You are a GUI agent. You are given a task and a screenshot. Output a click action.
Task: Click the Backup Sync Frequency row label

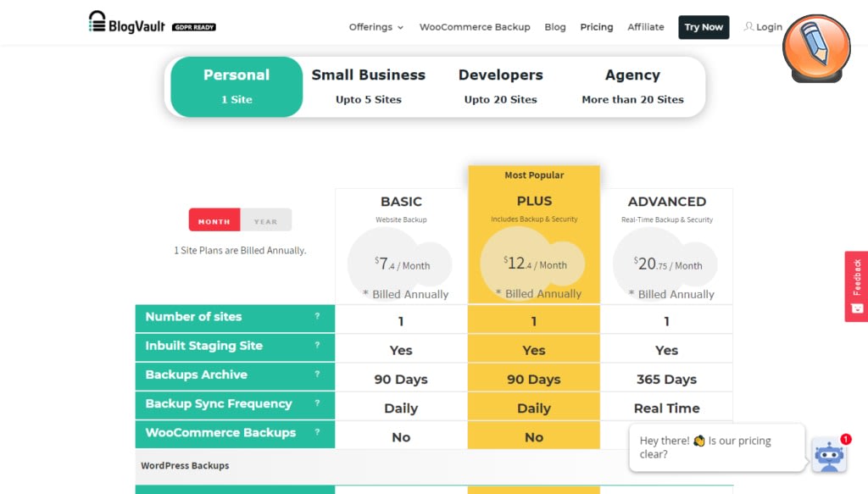pyautogui.click(x=219, y=404)
